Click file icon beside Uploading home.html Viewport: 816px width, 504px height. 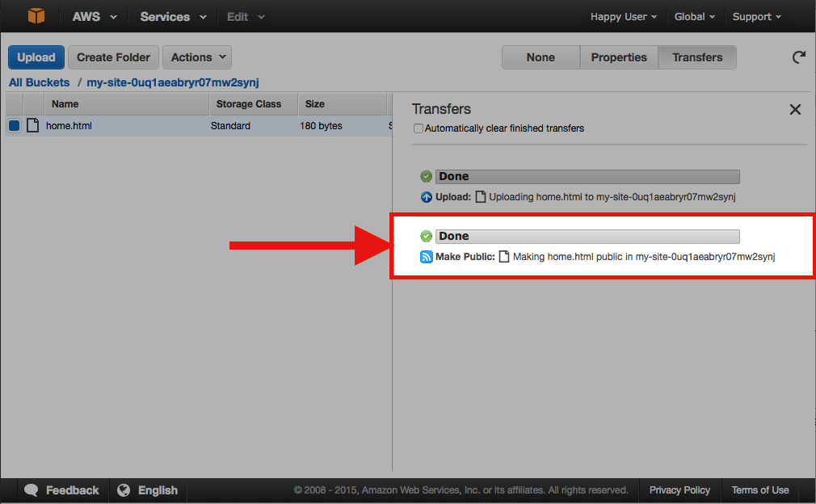481,196
